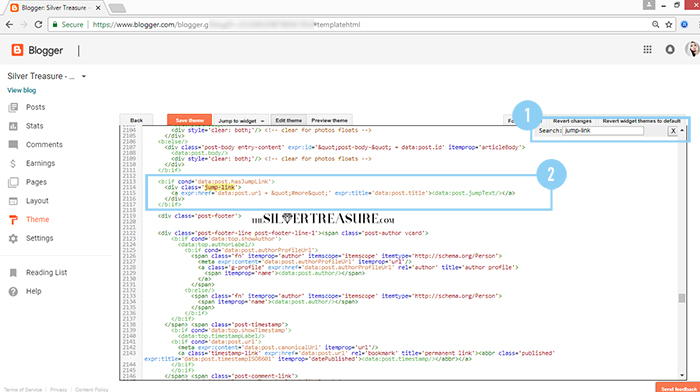Screen dimensions: 700x392
Task: Open the Settings menu item
Action: [39, 238]
